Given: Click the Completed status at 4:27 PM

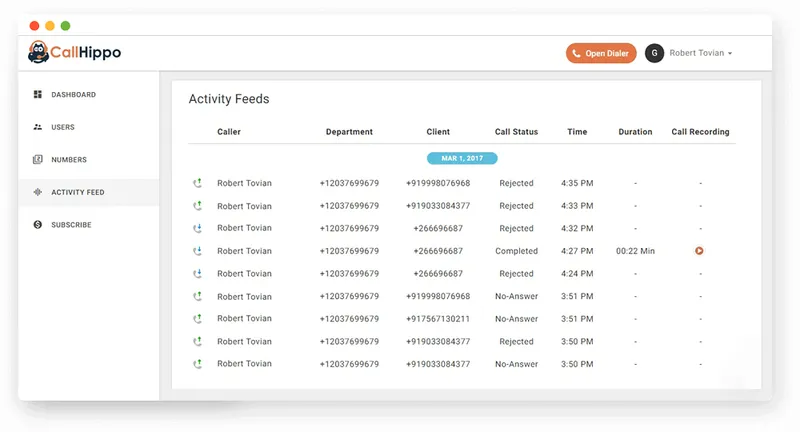Looking at the screenshot, I should 516,251.
